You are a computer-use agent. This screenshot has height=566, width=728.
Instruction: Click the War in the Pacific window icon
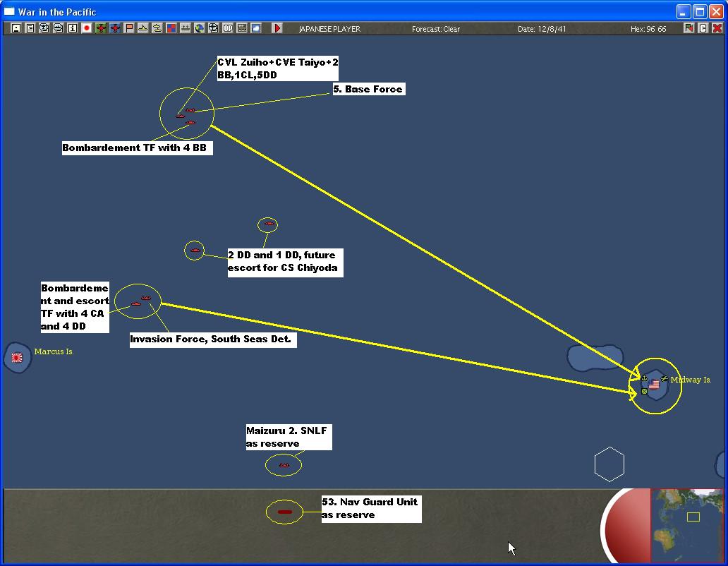(9, 11)
